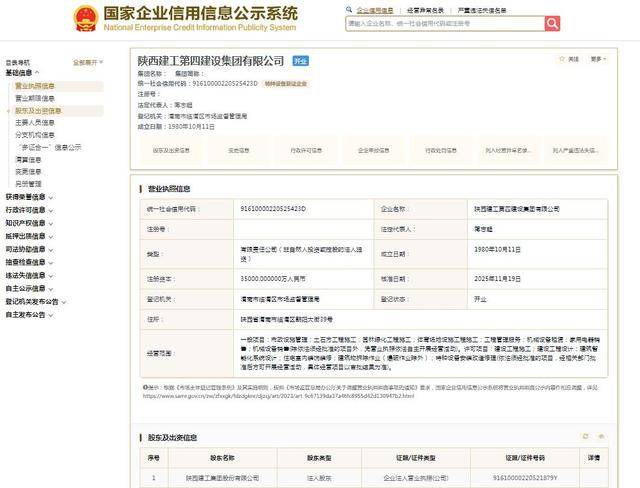
Task: Click company title 陕西建工第四建设集团有限公司
Action: [x=211, y=61]
